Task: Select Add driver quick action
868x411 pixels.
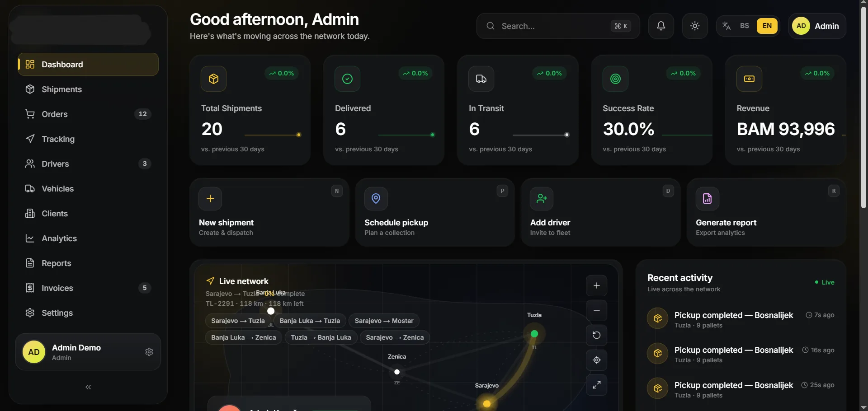Action: (x=601, y=212)
